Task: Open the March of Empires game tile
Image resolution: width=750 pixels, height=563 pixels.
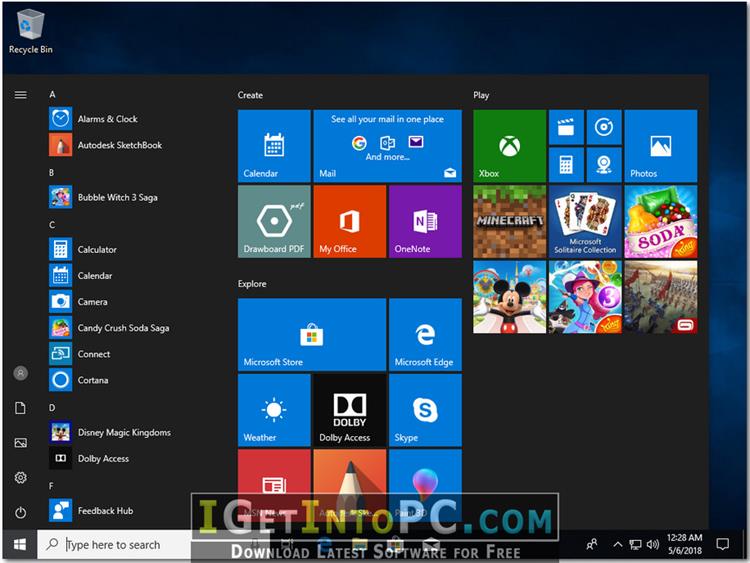Action: coord(661,297)
